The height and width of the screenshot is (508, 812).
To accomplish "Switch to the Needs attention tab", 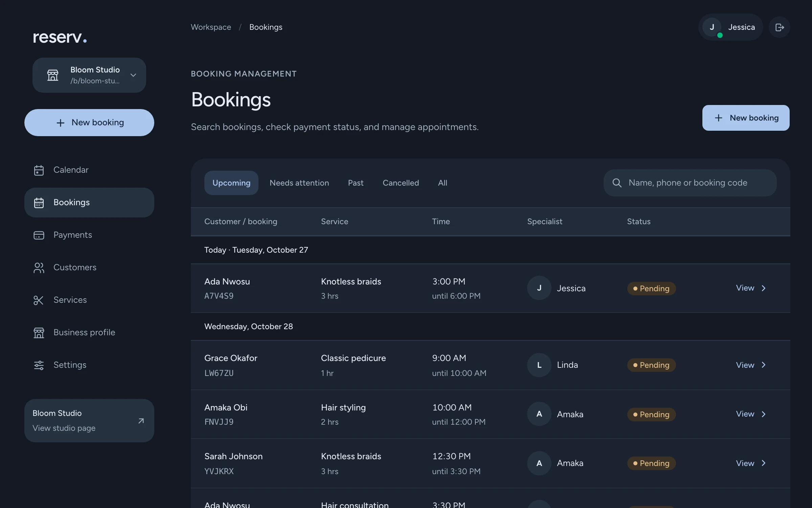I will pos(299,183).
